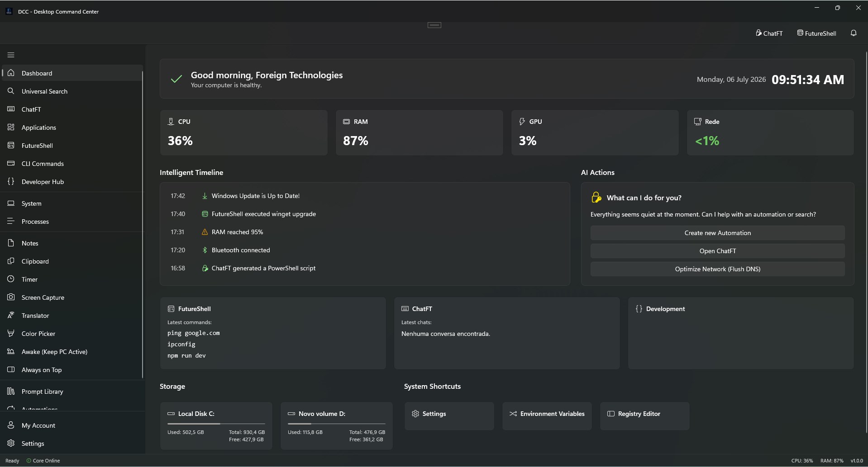Select FutureShell in the sidebar
Screen dimensions: 868x467
(x=72, y=145)
